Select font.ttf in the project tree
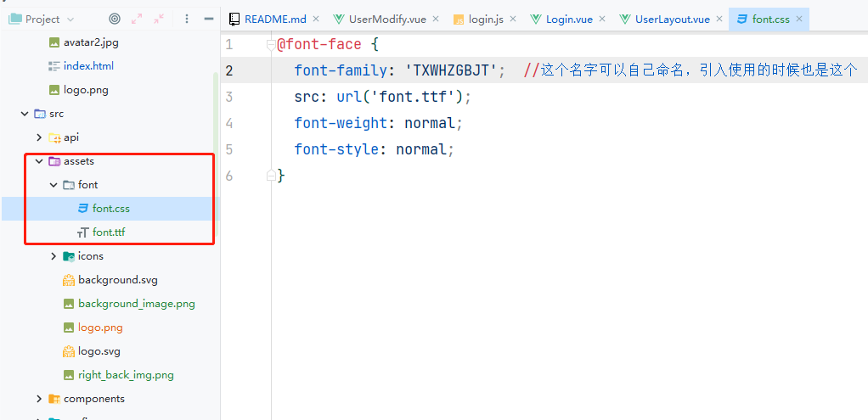868x420 pixels. click(109, 232)
